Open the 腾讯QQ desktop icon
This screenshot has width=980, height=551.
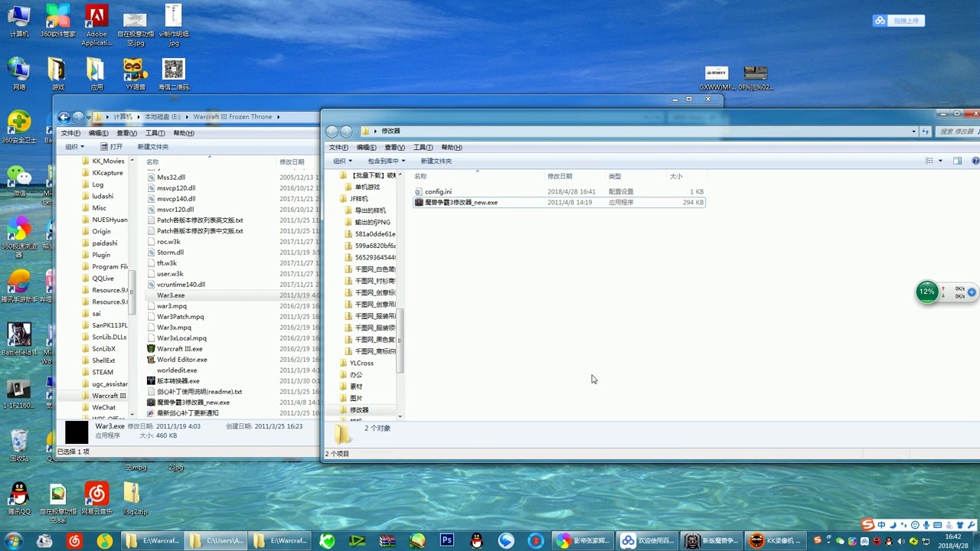click(x=19, y=498)
